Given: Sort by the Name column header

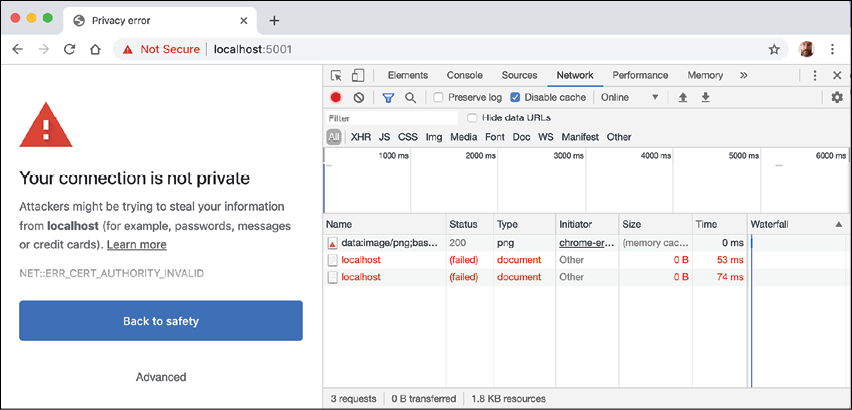Looking at the screenshot, I should point(385,224).
